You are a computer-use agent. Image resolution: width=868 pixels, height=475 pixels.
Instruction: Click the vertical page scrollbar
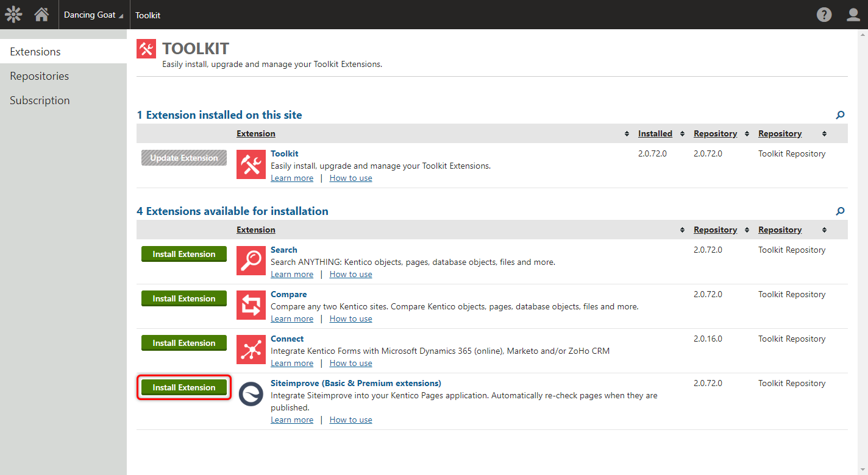pyautogui.click(x=863, y=252)
